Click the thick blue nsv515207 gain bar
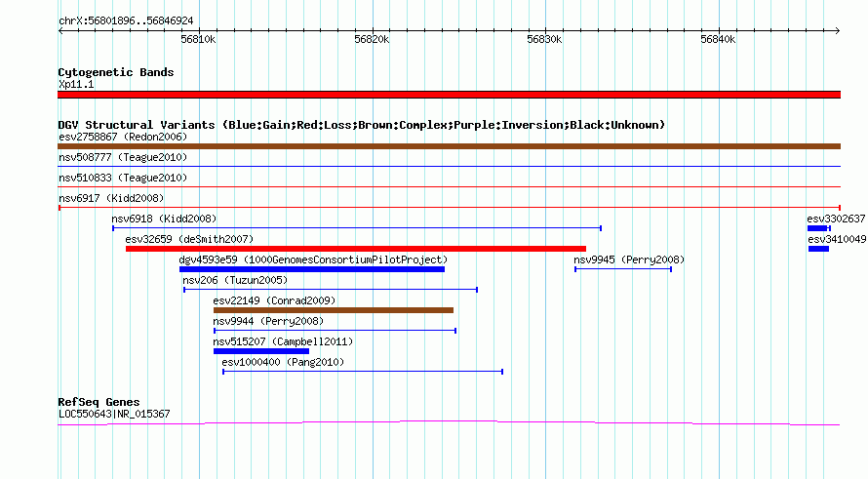Image resolution: width=868 pixels, height=479 pixels. tap(261, 351)
